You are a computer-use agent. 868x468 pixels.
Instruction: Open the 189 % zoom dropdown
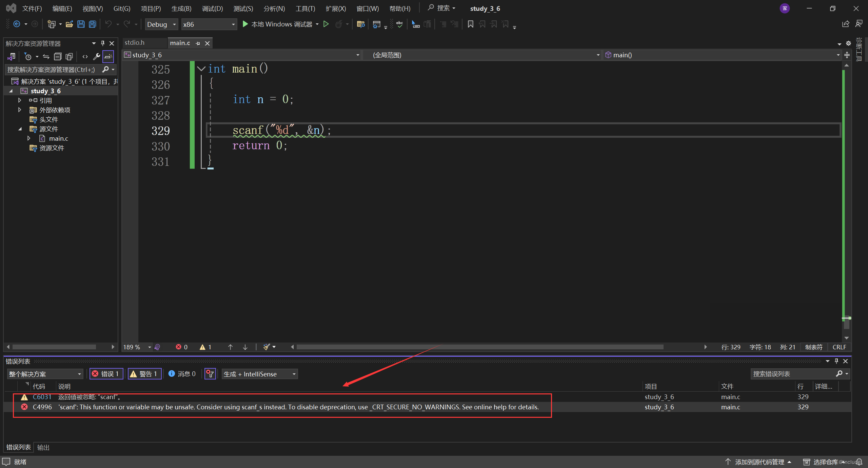(x=150, y=347)
